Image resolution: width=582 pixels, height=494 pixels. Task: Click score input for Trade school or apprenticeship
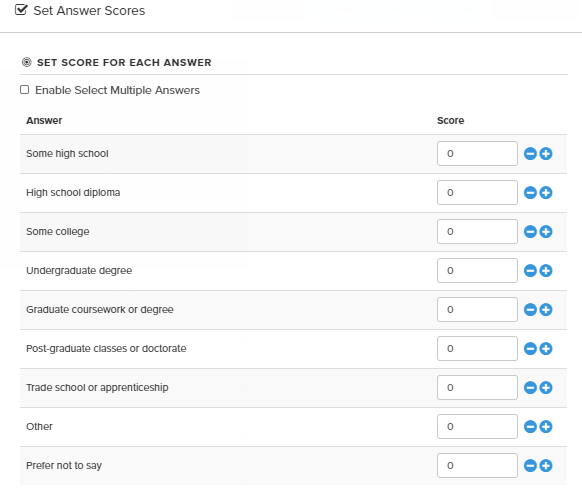[x=477, y=387]
